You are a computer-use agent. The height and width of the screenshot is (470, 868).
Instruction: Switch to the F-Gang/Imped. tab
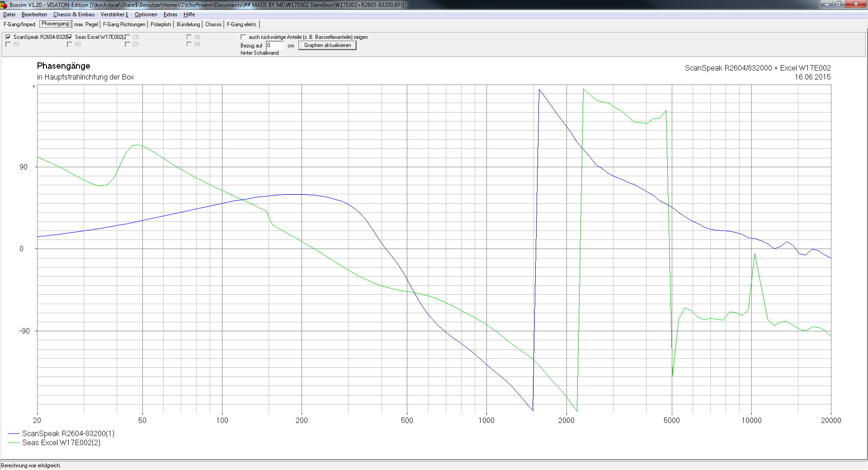pyautogui.click(x=19, y=24)
